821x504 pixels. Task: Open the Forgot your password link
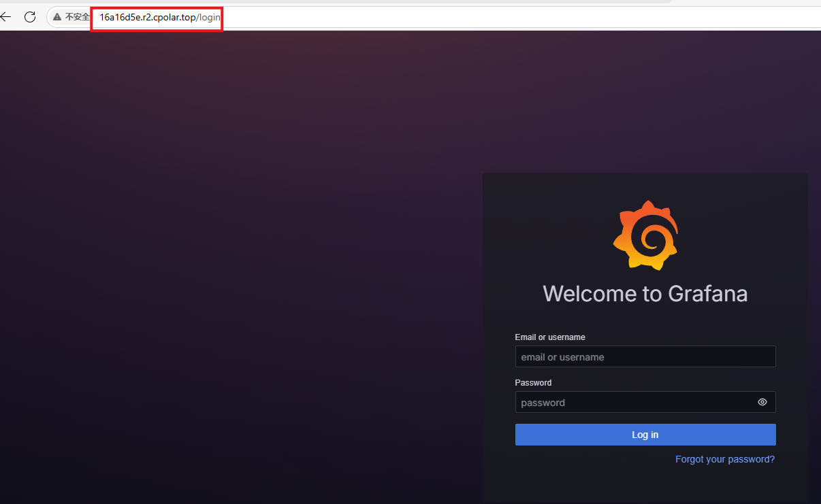[x=724, y=459]
